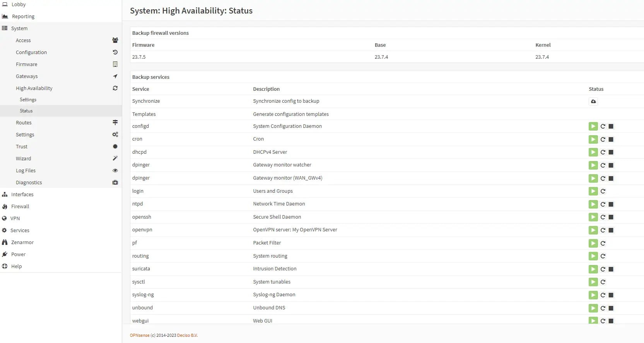Expand the Firewall menu section
This screenshot has height=343, width=644.
(x=61, y=206)
